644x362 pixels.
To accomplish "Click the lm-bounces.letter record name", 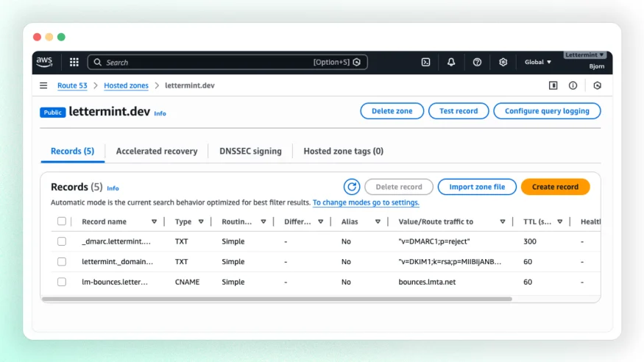I will point(115,282).
